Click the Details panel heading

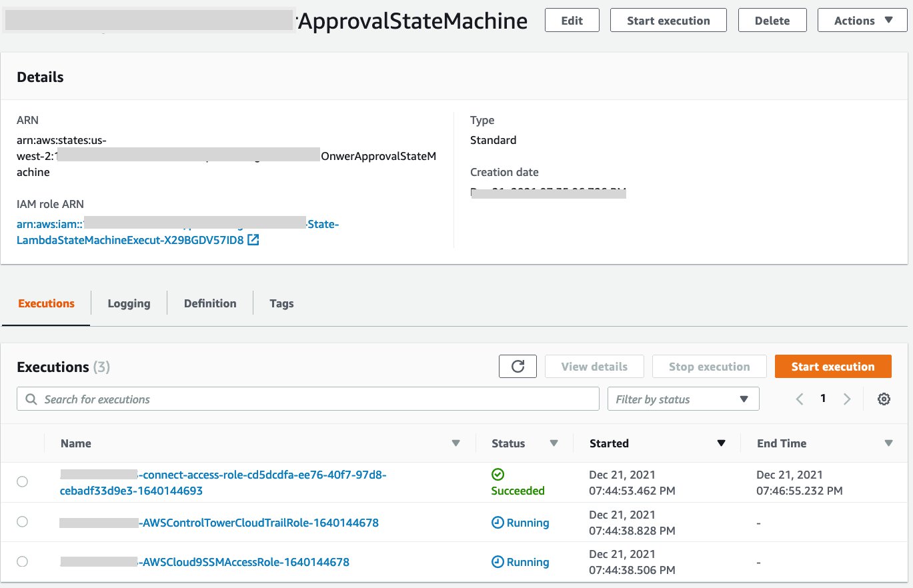click(x=40, y=77)
